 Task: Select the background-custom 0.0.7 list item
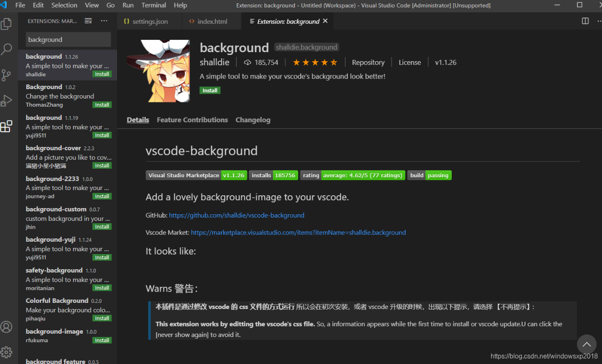coord(67,218)
